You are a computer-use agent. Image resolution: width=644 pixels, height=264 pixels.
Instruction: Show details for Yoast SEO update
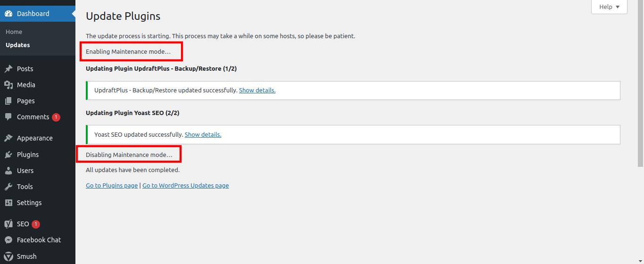click(x=203, y=134)
